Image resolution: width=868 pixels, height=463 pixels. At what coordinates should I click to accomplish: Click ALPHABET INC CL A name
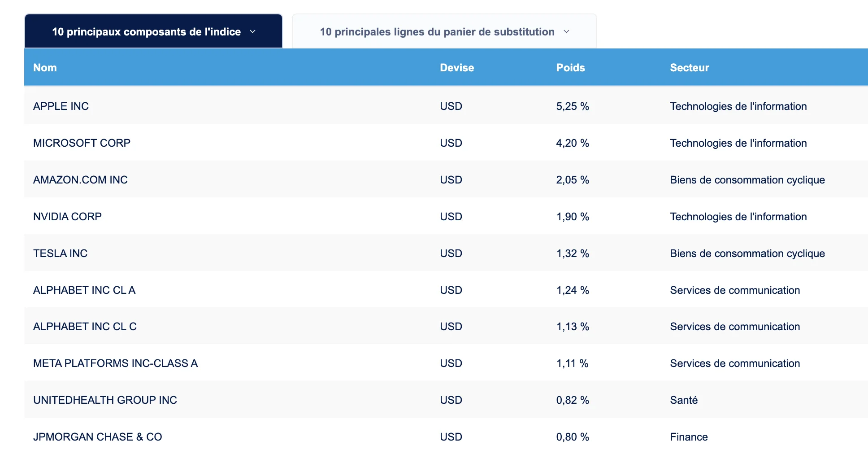[84, 290]
